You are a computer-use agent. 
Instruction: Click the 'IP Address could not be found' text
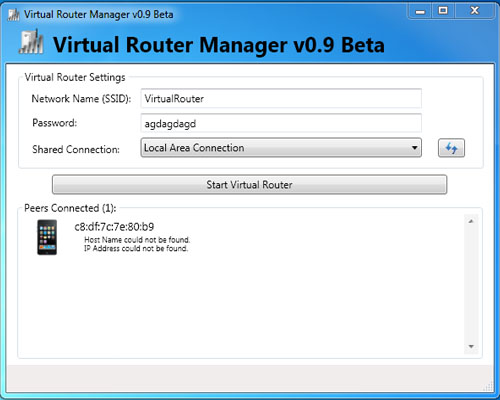[x=136, y=248]
